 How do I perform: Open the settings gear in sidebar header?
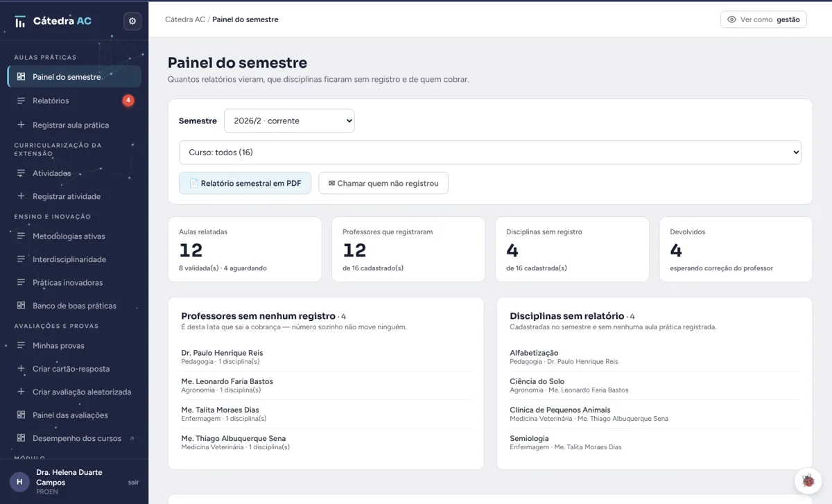(132, 21)
